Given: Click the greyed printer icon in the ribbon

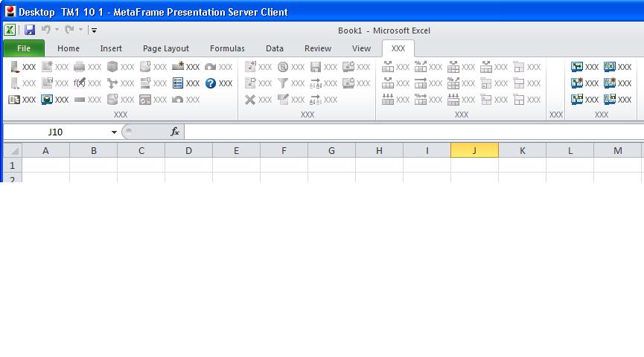Looking at the screenshot, I should pyautogui.click(x=79, y=66).
